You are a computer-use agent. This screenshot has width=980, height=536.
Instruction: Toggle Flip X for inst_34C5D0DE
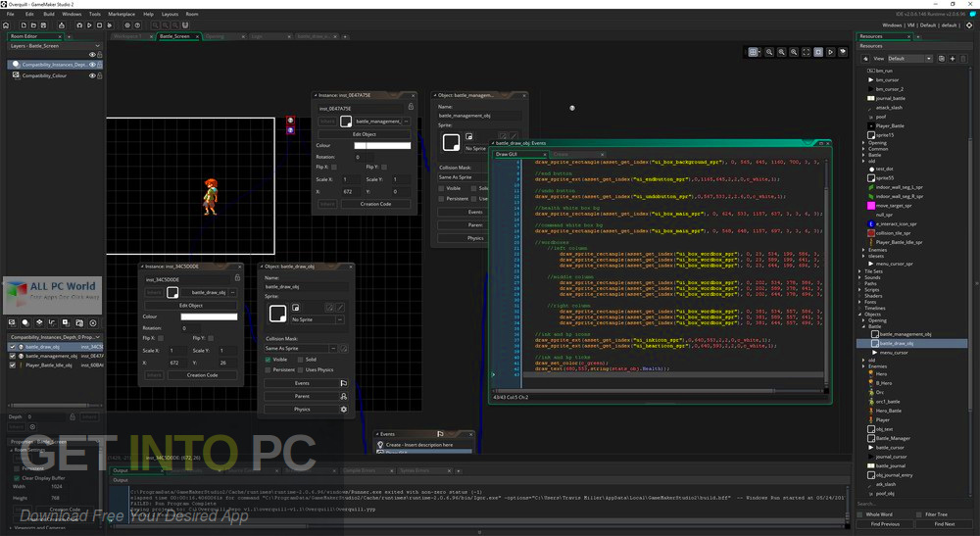coord(161,338)
